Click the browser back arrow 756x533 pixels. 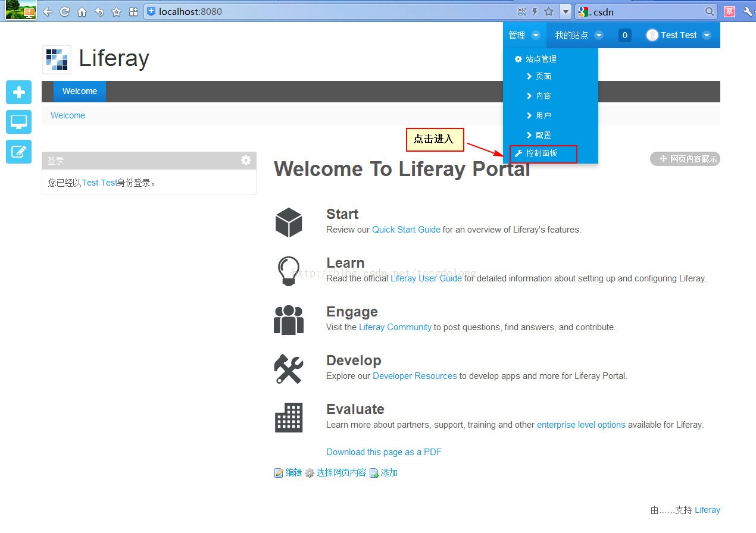(x=48, y=11)
